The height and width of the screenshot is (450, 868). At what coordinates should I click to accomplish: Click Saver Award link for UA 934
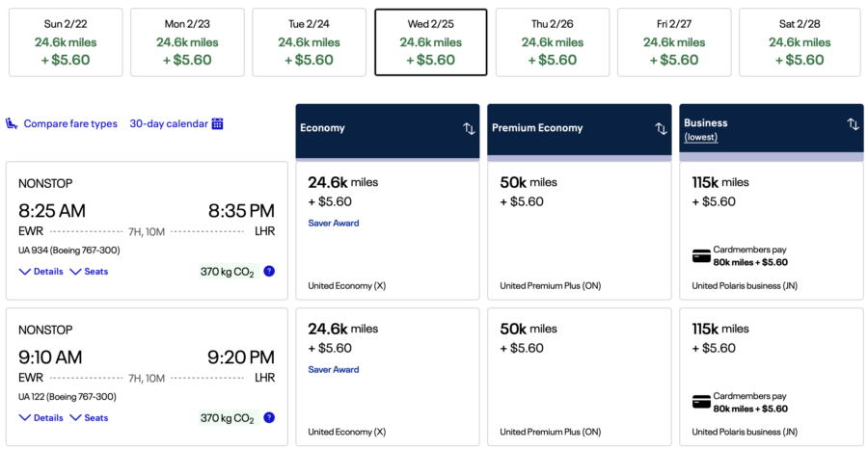(334, 224)
